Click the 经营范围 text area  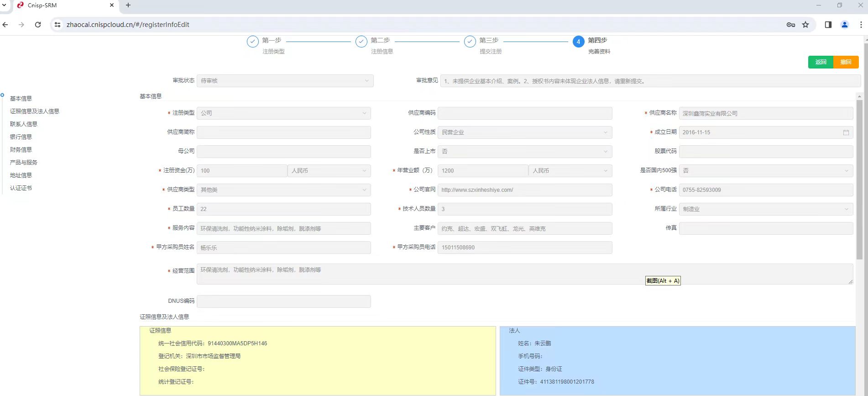pos(525,274)
